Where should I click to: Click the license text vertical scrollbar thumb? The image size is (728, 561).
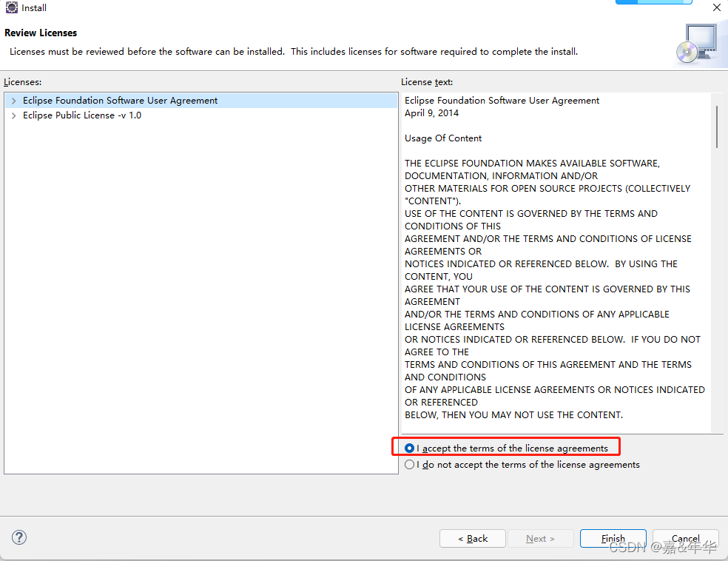pos(716,127)
